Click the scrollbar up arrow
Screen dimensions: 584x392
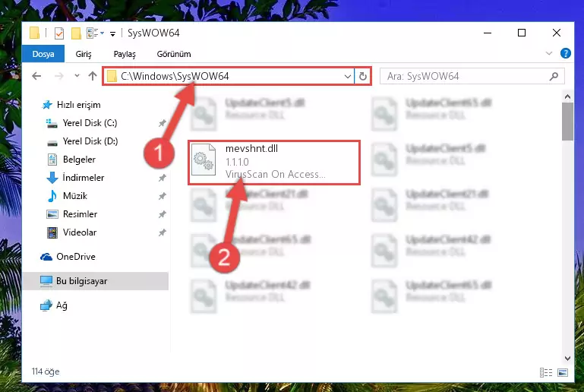coord(567,97)
